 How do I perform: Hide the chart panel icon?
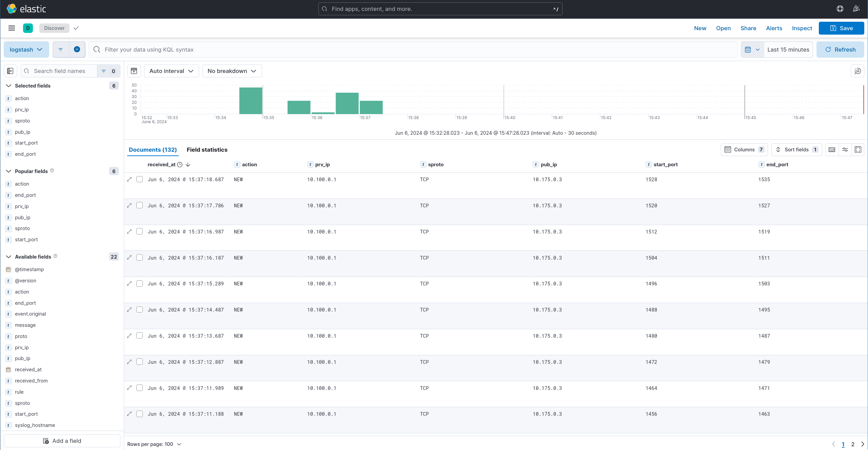click(134, 71)
